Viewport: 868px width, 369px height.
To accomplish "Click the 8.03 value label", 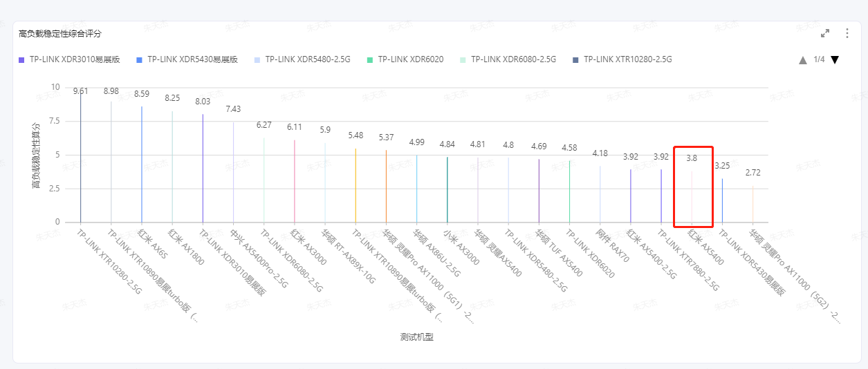I will click(203, 101).
